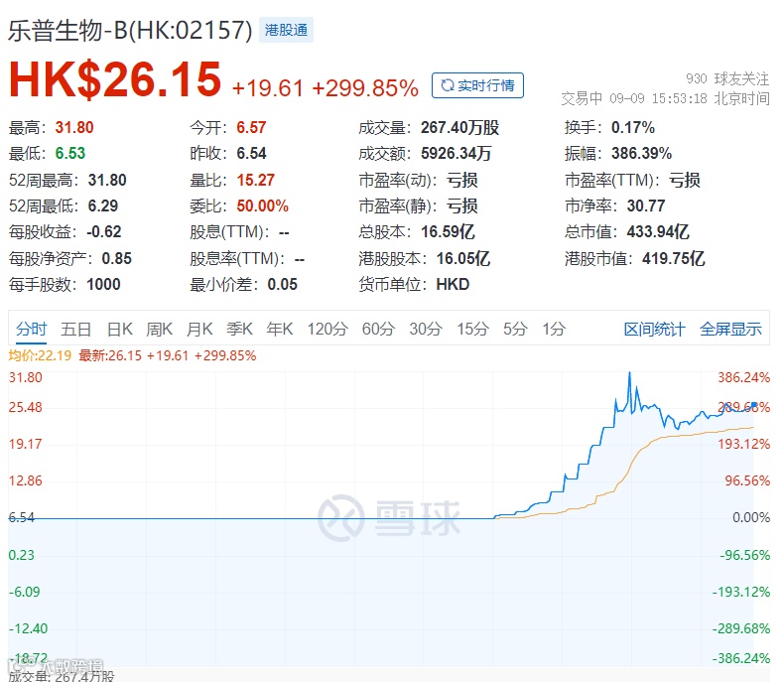The height and width of the screenshot is (682, 784).
Task: Click the 市净率 value 30.77
Action: click(x=646, y=205)
